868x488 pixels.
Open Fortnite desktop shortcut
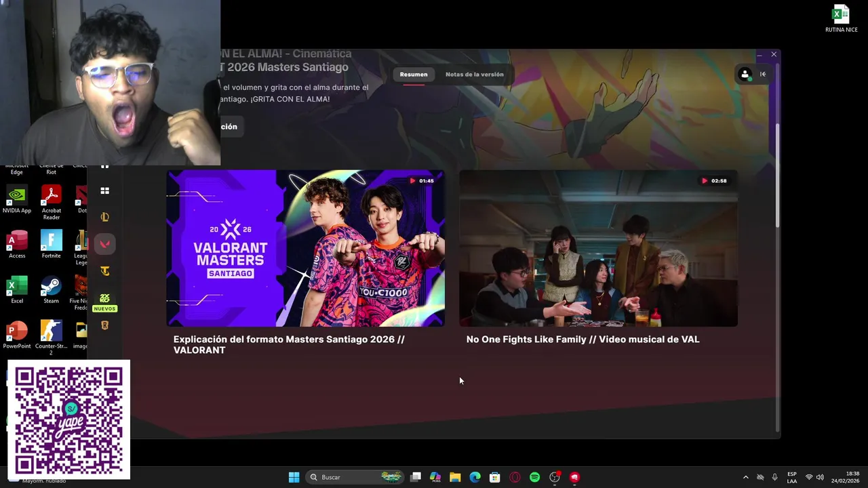tap(52, 245)
